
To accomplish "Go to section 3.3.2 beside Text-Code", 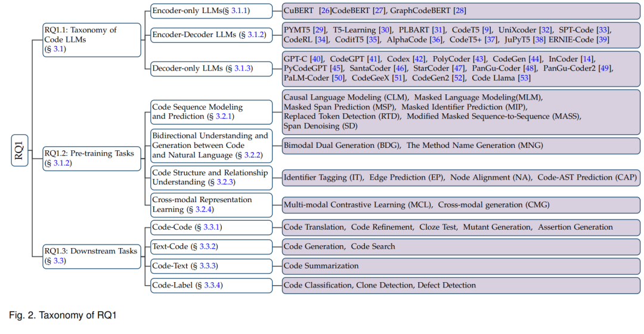I will 208,246.
